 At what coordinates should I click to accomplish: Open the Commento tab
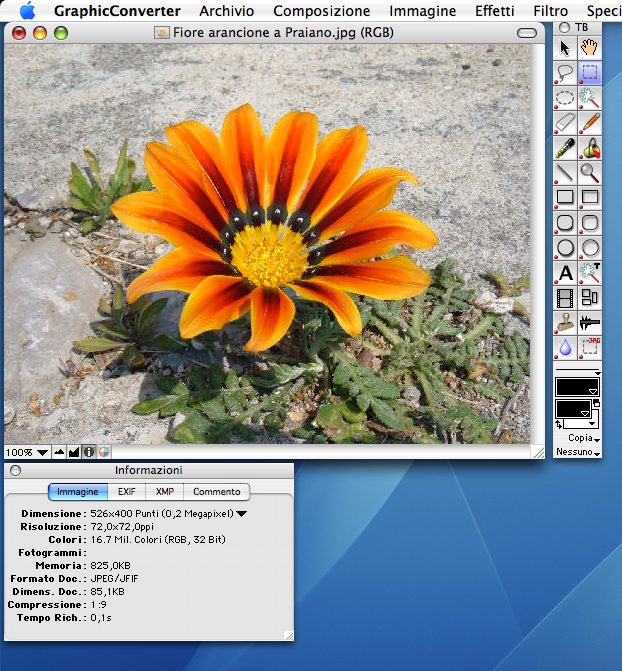click(216, 492)
